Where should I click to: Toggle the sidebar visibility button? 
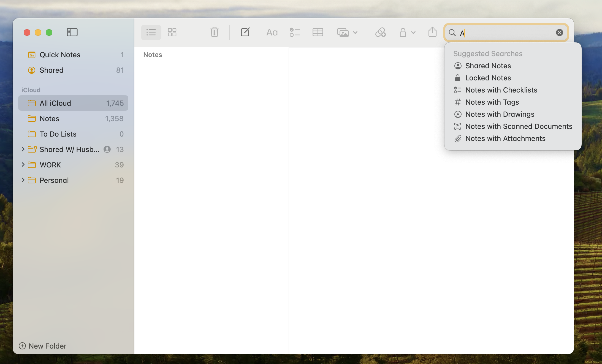click(x=72, y=32)
